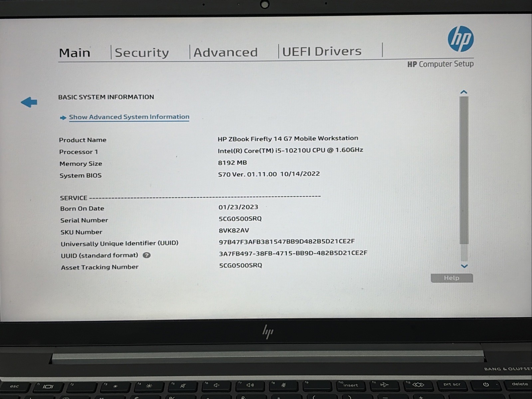532x399 pixels.
Task: Select the UUID (standard format) label
Action: tap(99, 255)
